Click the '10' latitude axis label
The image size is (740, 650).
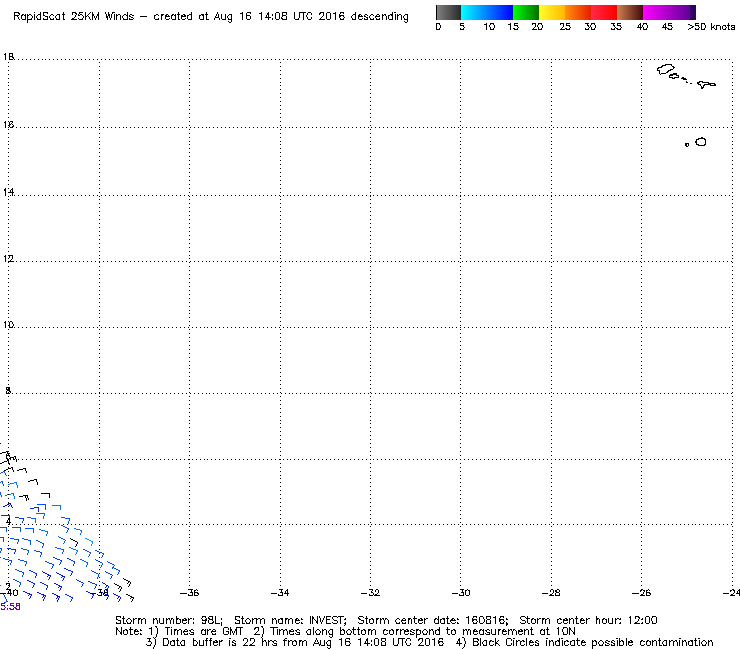click(8, 325)
